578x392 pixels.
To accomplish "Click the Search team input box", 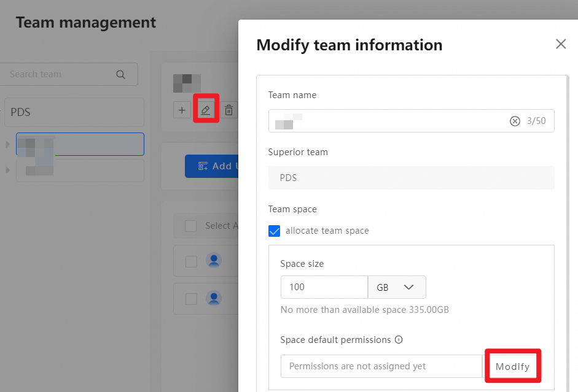I will click(x=61, y=74).
